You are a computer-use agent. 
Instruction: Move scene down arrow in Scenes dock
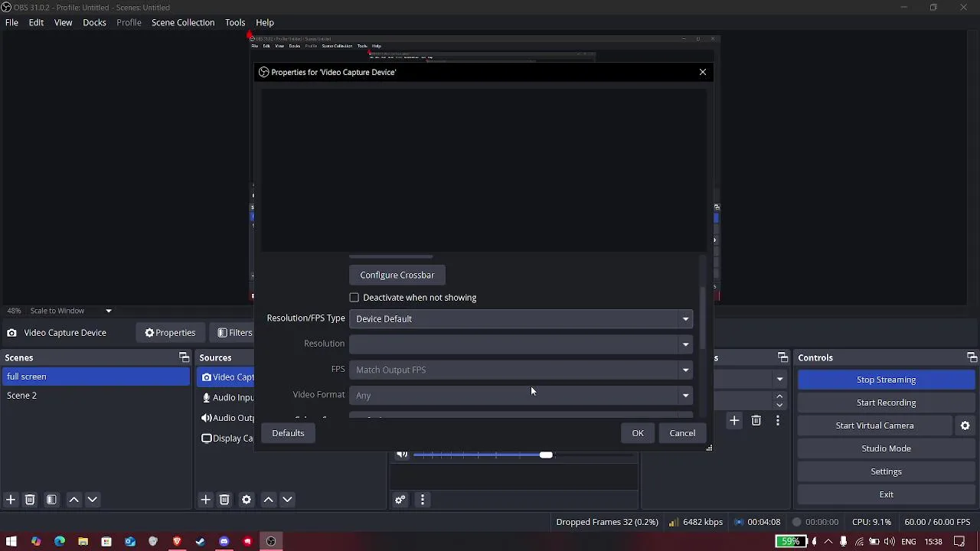[x=93, y=500]
